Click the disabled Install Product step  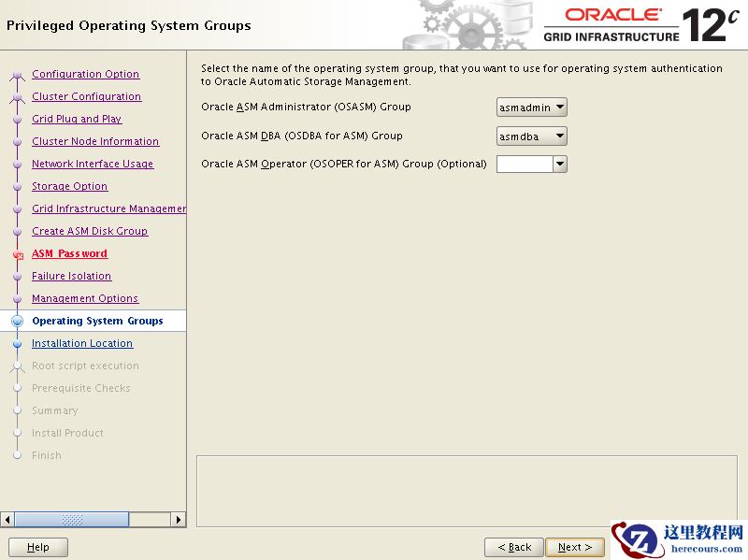tap(67, 433)
